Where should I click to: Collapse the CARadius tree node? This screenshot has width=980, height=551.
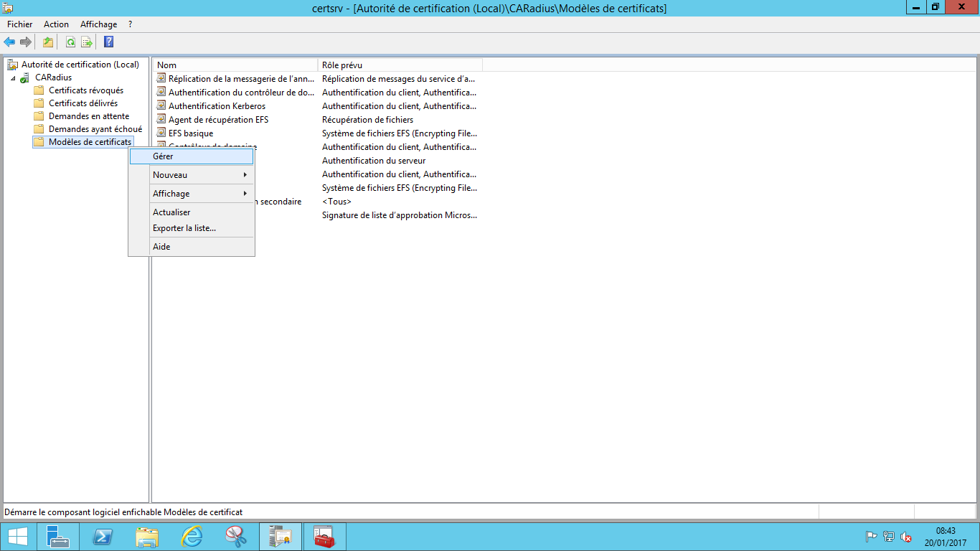click(x=13, y=77)
